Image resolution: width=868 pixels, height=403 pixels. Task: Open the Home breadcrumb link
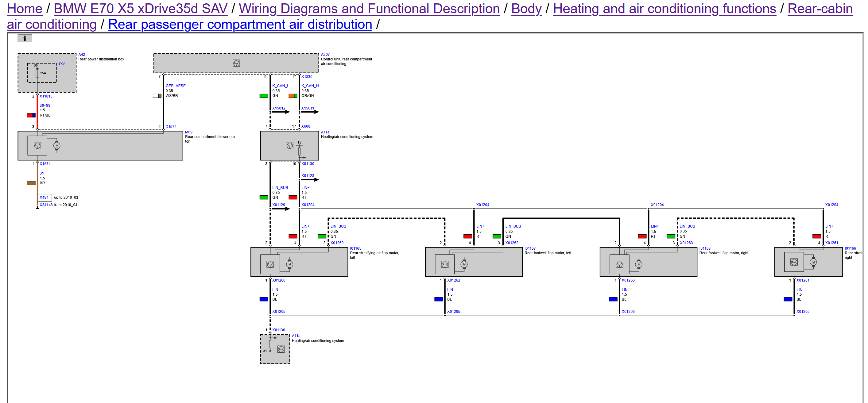25,9
